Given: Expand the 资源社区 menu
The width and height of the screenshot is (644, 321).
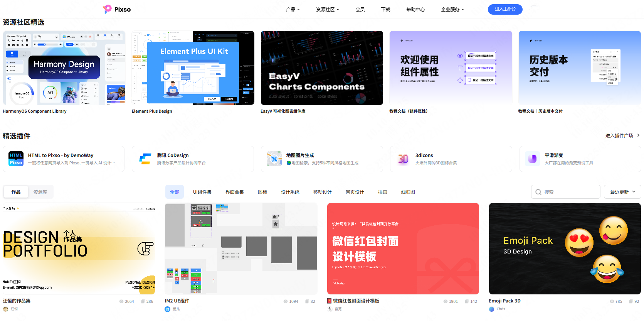Looking at the screenshot, I should click(x=328, y=9).
